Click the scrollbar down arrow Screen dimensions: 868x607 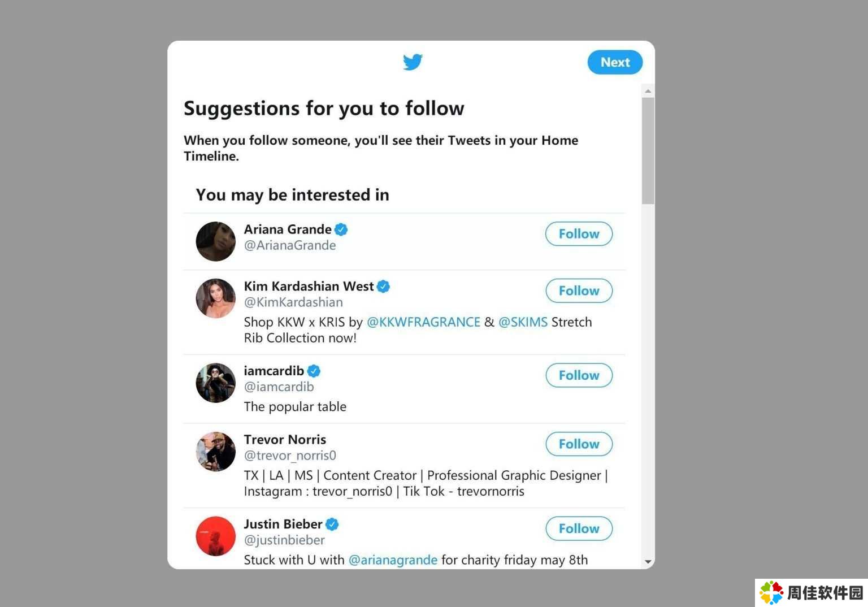648,562
